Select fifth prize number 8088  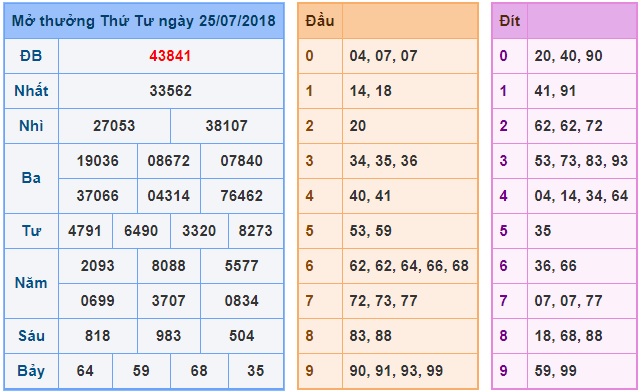168,266
